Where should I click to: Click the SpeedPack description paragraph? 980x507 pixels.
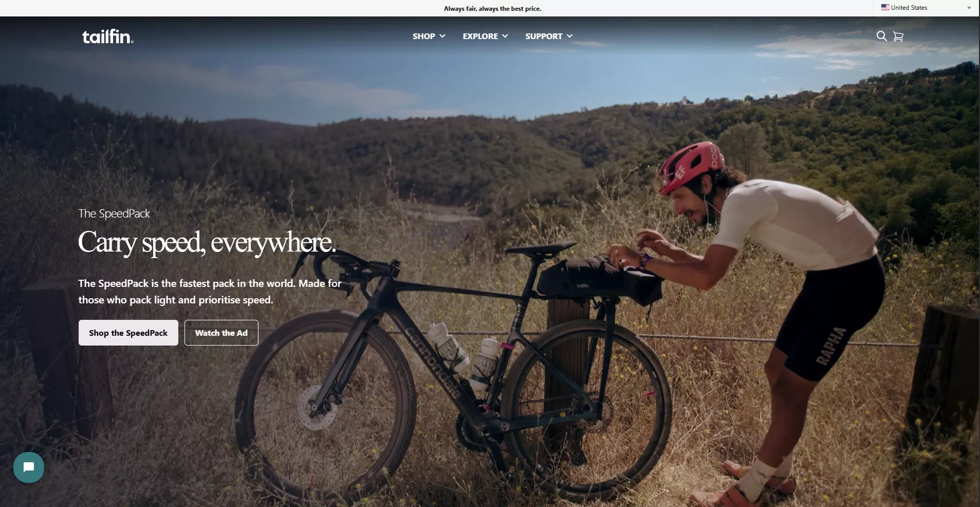(x=210, y=292)
